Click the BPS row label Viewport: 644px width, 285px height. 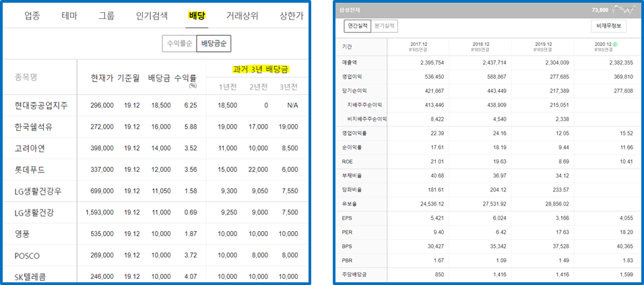tap(347, 247)
